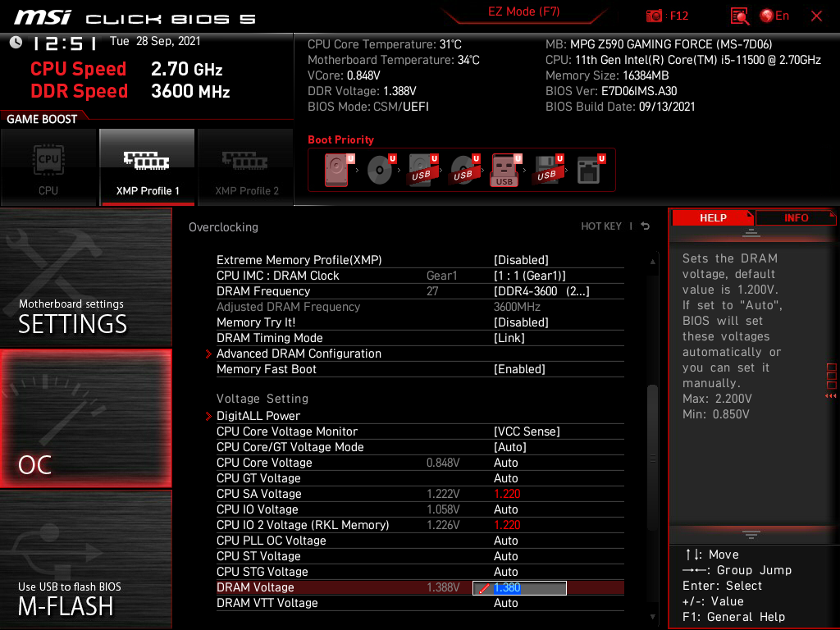
Task: Toggle the CPU Game Boost button
Action: coord(48,167)
